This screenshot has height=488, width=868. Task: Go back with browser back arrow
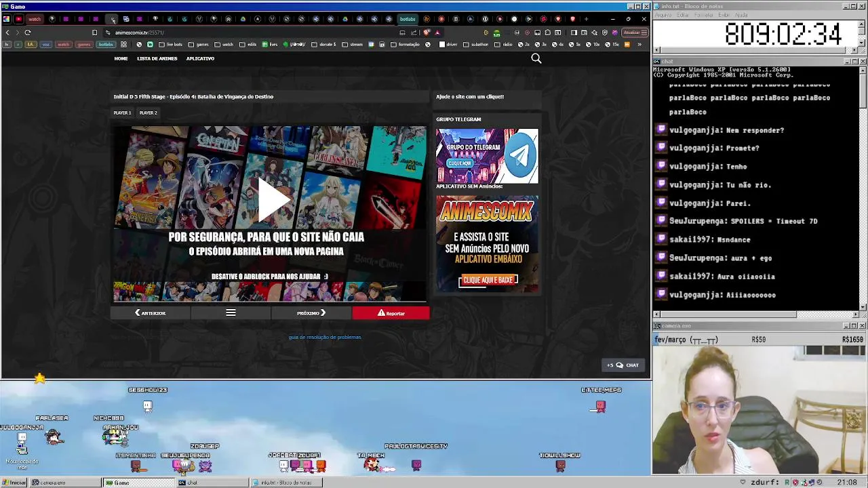tap(7, 33)
